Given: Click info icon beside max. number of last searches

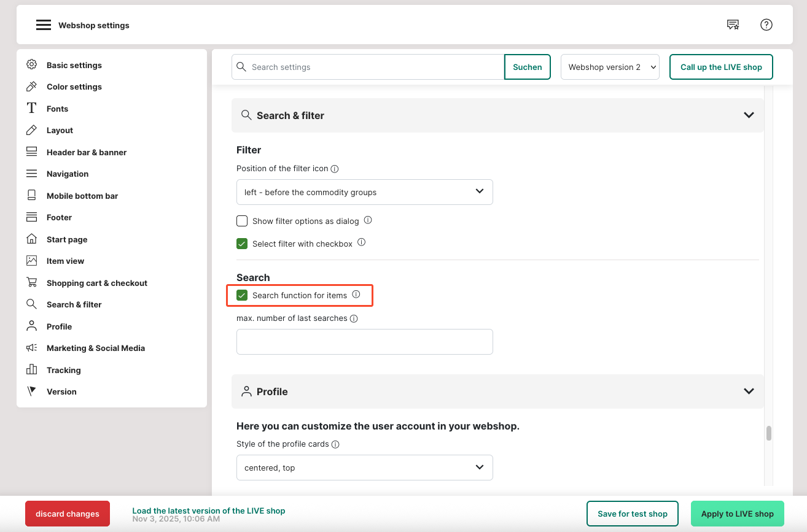Looking at the screenshot, I should tap(354, 318).
